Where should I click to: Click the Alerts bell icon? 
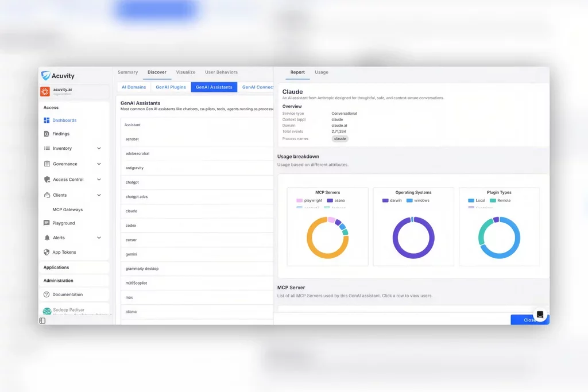(x=47, y=238)
